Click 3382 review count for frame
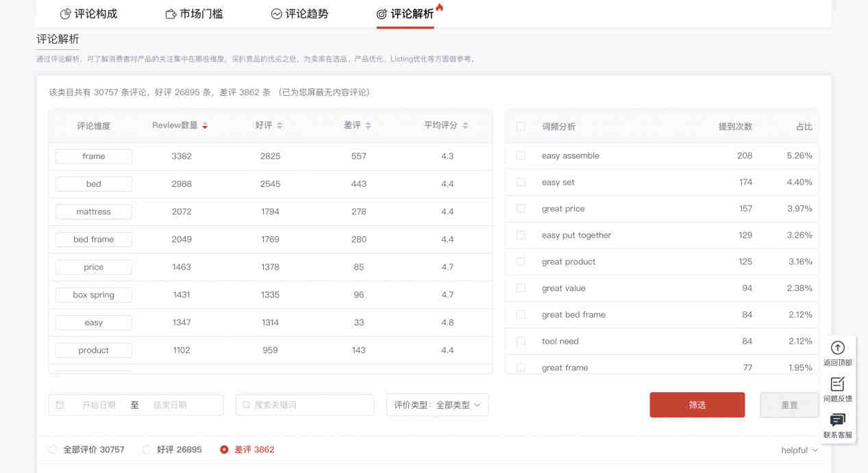 pyautogui.click(x=182, y=156)
